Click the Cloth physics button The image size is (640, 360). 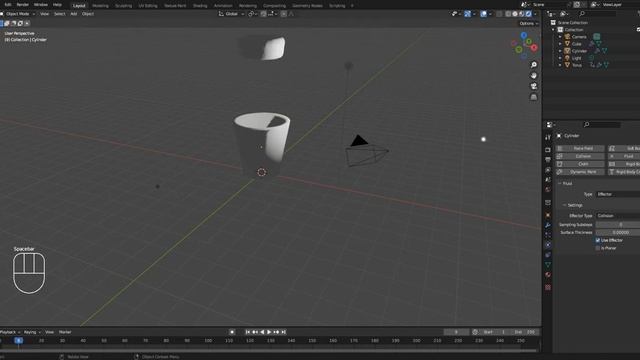(580, 164)
